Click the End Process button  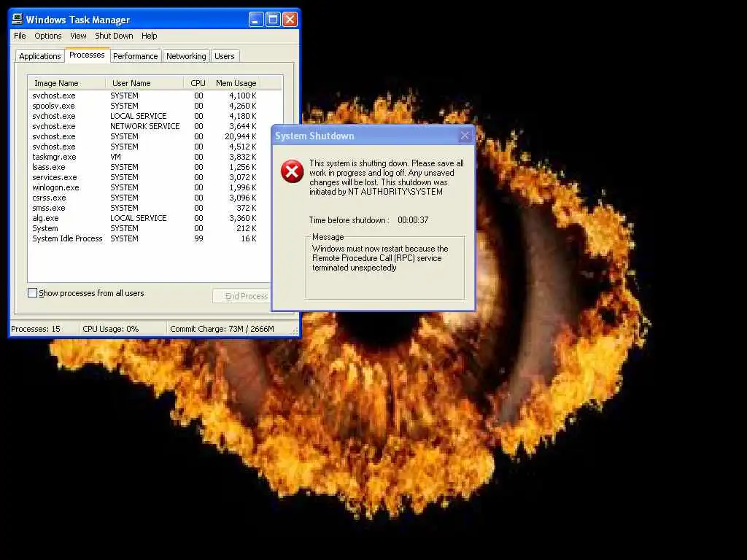[x=241, y=296]
